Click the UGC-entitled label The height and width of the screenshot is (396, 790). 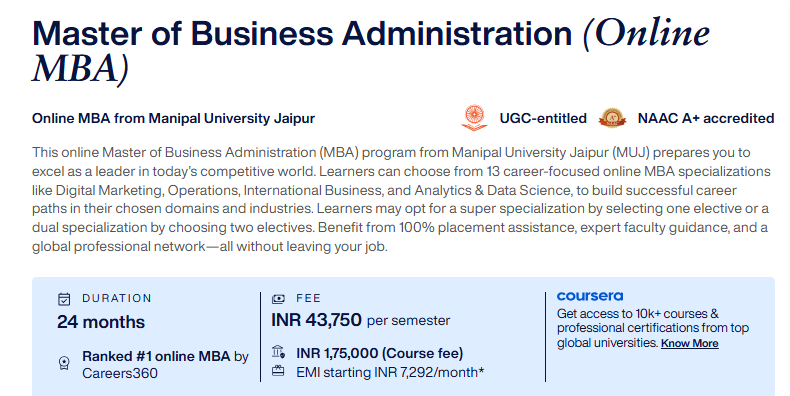coord(543,118)
